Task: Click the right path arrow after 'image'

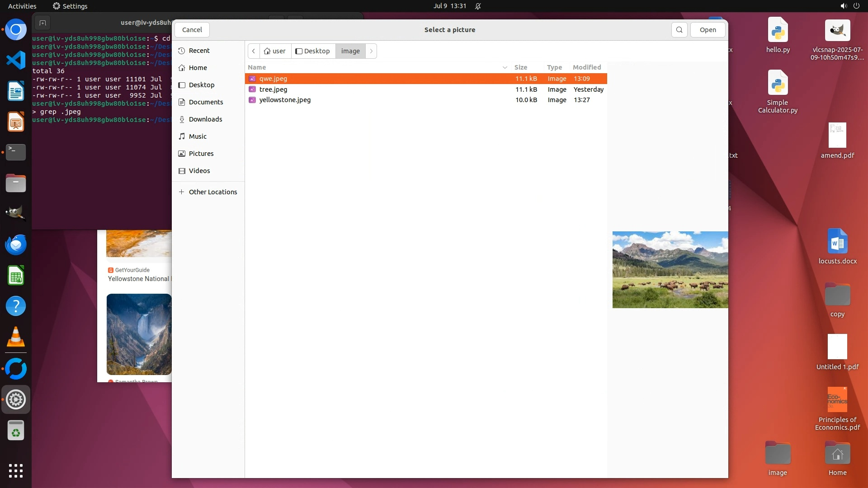Action: point(371,51)
